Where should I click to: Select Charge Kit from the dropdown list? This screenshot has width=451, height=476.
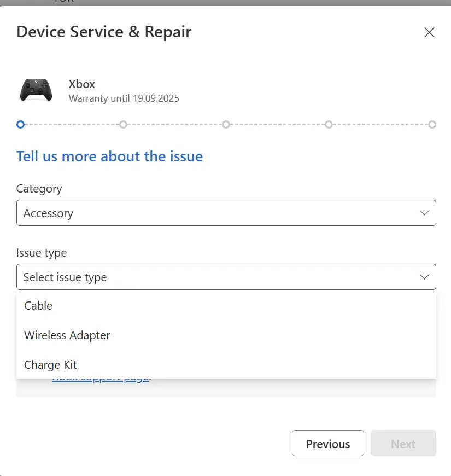(226, 364)
